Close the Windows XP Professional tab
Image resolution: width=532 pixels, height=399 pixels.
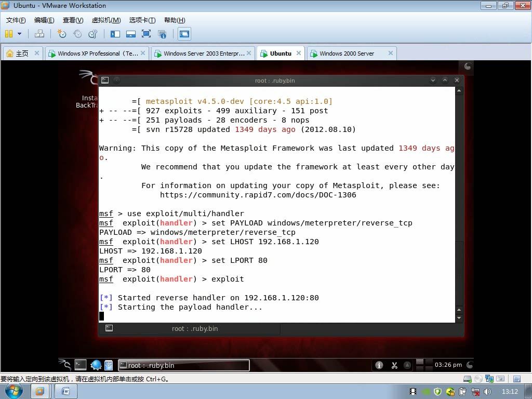143,53
